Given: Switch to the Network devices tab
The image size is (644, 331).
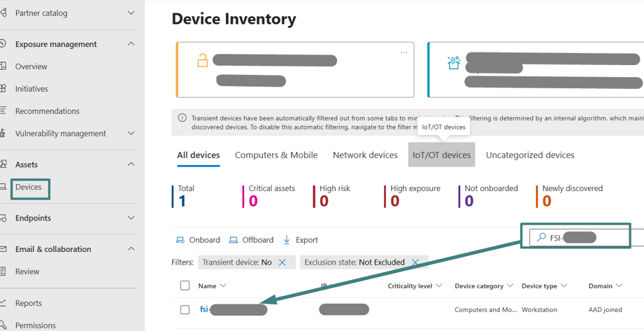Looking at the screenshot, I should tap(365, 155).
